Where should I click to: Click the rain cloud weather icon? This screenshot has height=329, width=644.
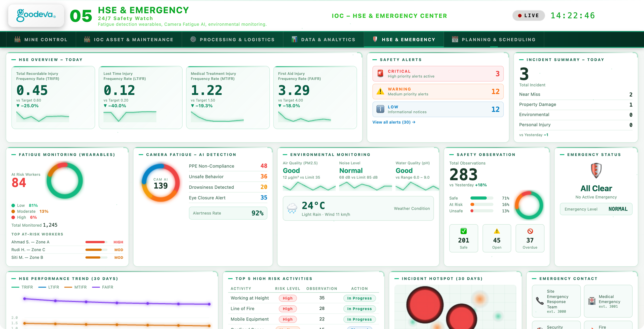pos(292,208)
